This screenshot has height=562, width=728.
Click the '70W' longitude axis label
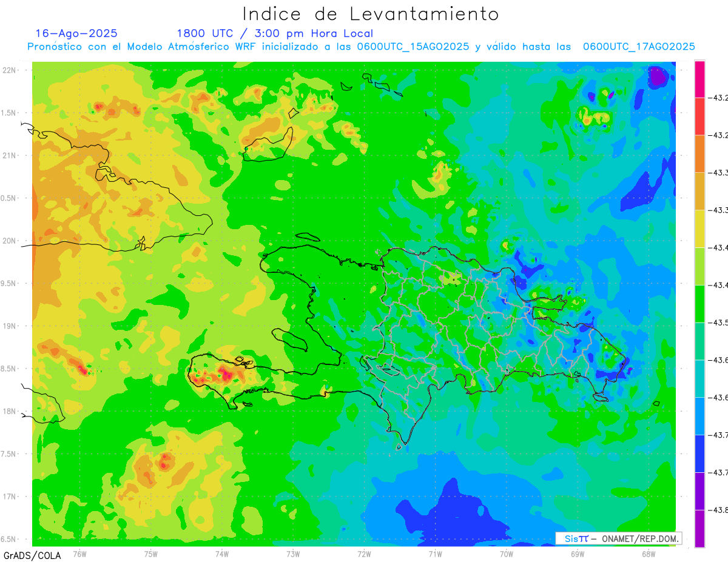507,554
